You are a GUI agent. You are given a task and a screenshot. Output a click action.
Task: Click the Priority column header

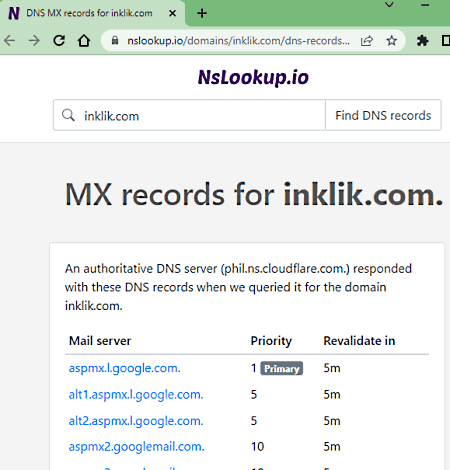pos(271,341)
